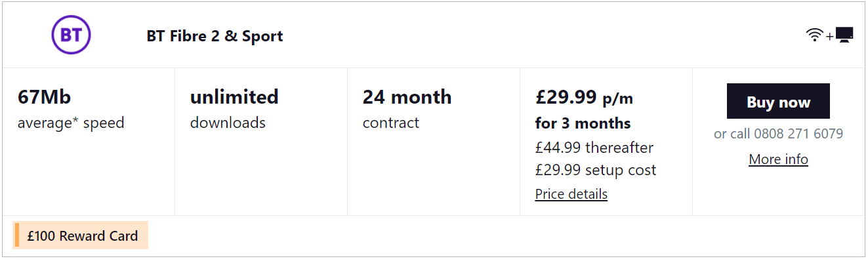
Task: Open the More info link
Action: pos(778,159)
